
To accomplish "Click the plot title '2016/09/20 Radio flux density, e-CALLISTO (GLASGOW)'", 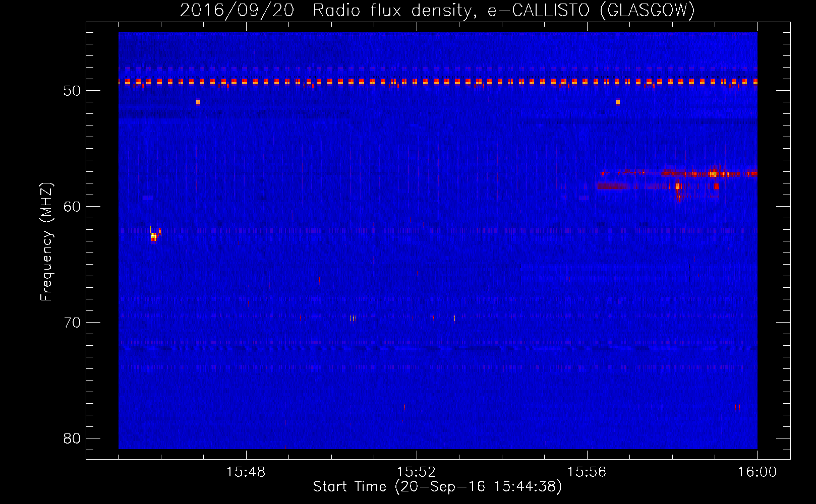I will click(x=437, y=10).
